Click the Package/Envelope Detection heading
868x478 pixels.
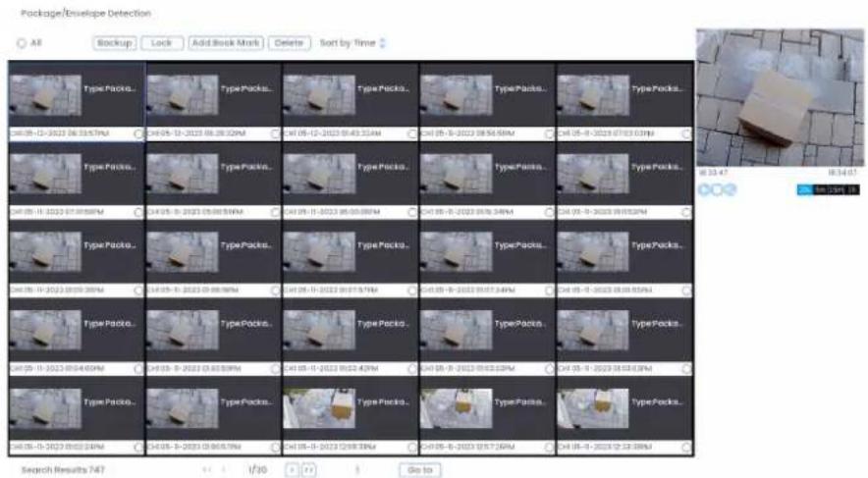pyautogui.click(x=85, y=13)
